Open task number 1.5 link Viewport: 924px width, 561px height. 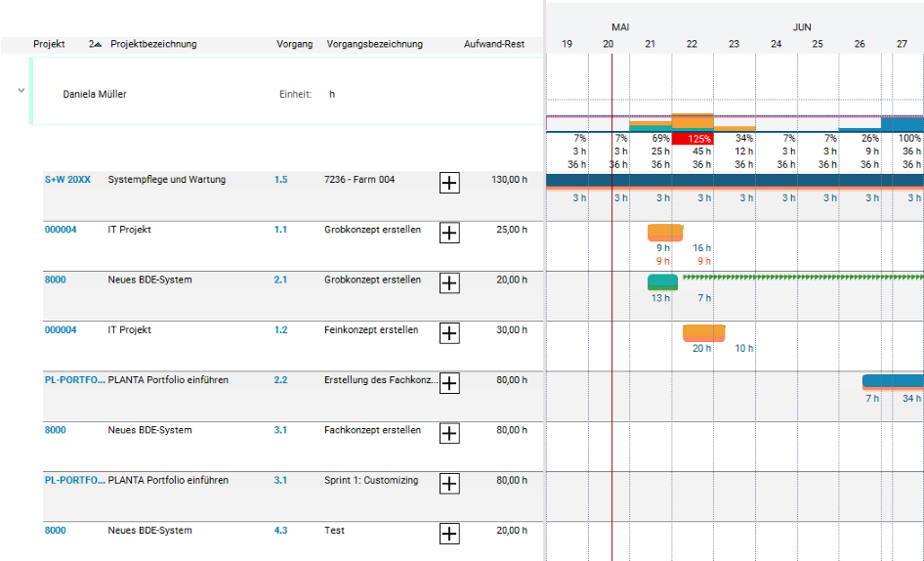pos(280,179)
